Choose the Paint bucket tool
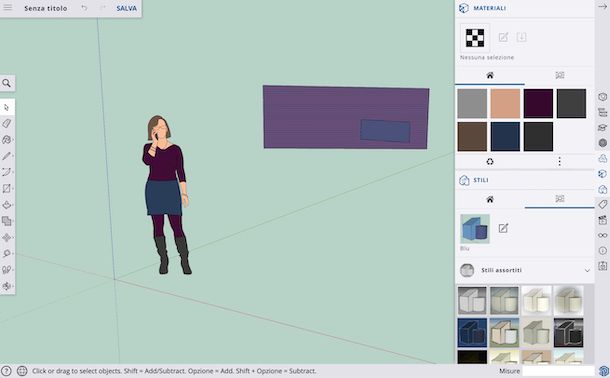Viewport: 610px width, 378px height. coord(7,140)
